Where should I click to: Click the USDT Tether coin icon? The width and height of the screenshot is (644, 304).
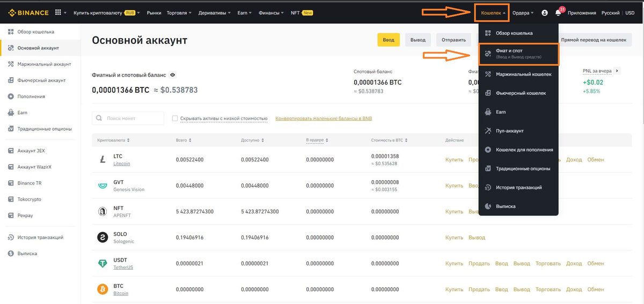pyautogui.click(x=103, y=263)
